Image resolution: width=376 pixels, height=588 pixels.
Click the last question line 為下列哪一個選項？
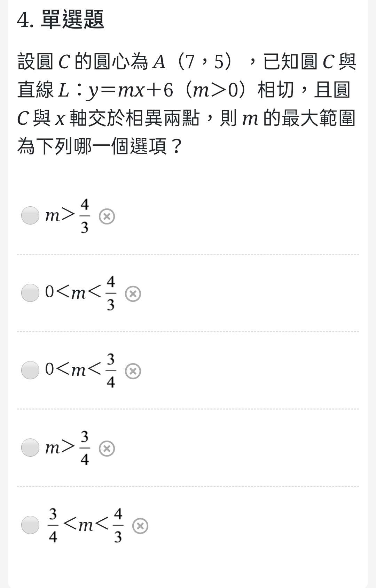100,146
